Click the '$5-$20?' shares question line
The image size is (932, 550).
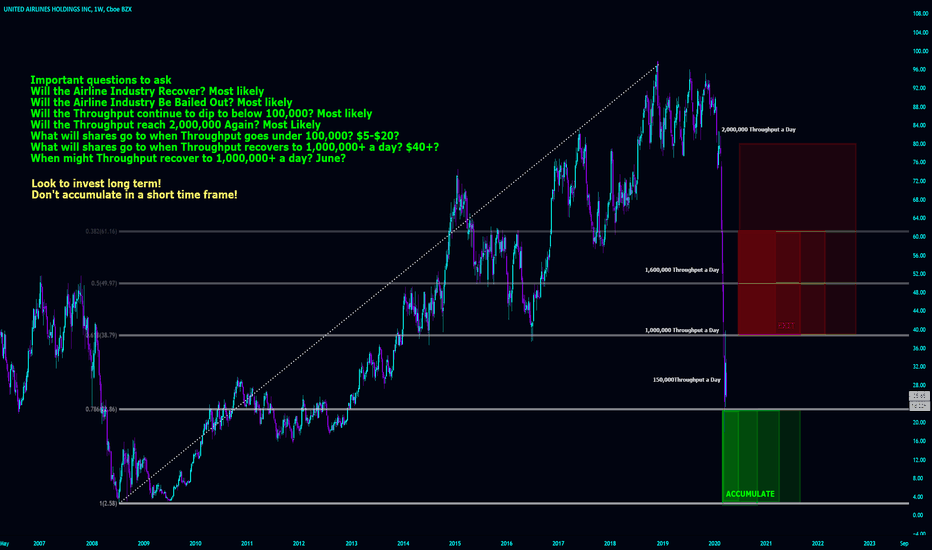[x=215, y=136]
